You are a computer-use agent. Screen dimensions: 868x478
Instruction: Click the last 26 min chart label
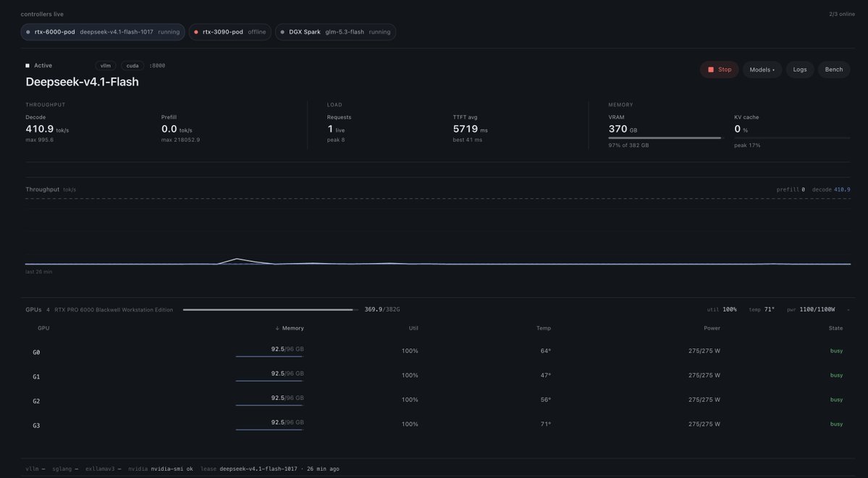click(39, 272)
